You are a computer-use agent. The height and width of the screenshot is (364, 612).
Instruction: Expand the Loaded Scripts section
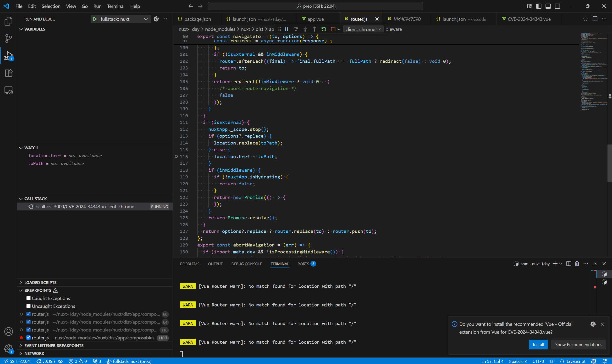pyautogui.click(x=40, y=283)
